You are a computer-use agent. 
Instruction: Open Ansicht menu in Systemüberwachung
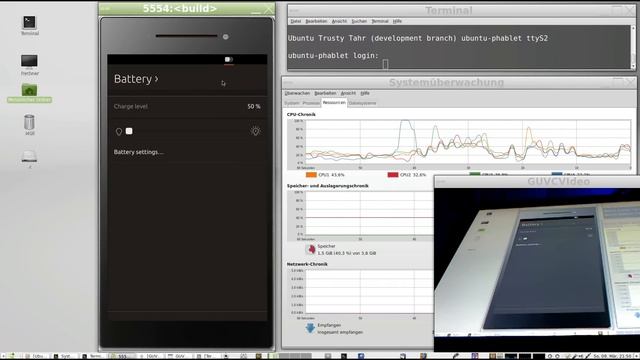(x=348, y=93)
